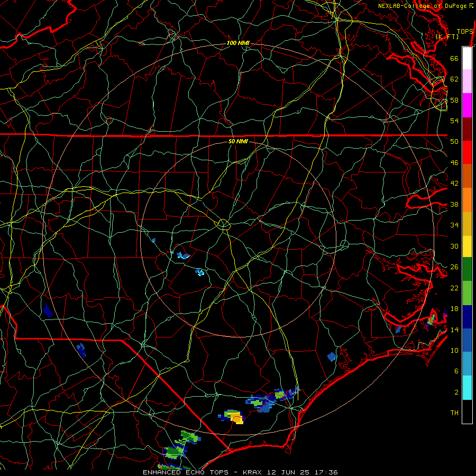The width and height of the screenshot is (476, 476).
Task: Click the black TH legend swatch
Action: click(x=467, y=411)
